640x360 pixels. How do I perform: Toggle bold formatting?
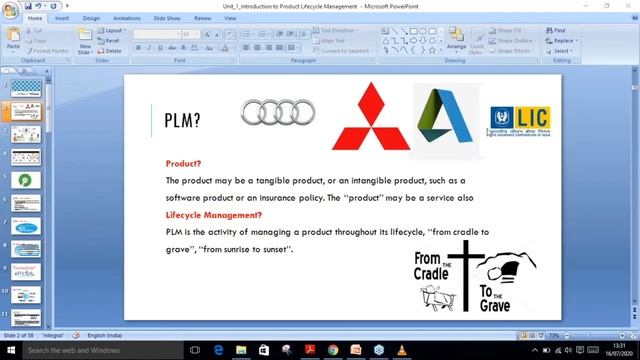coord(138,48)
